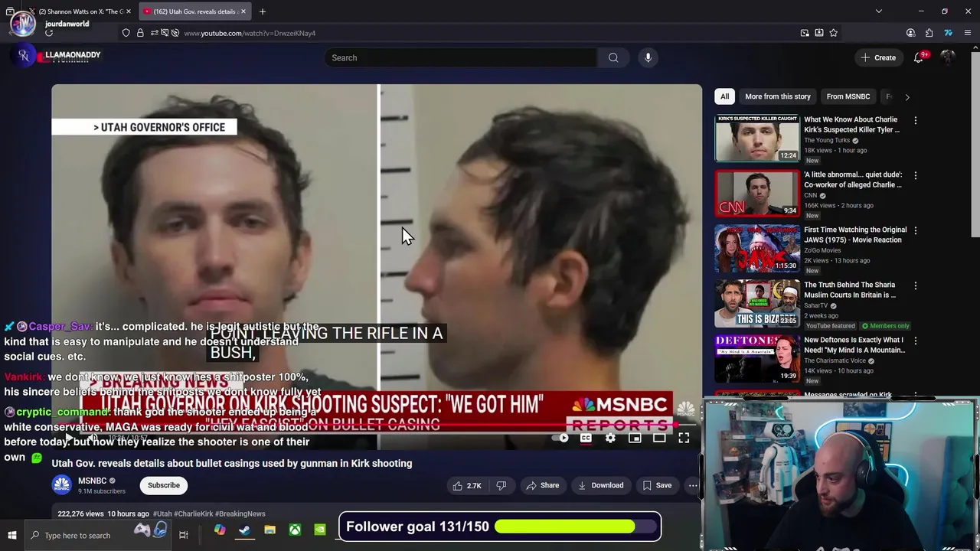Open Windows Start menu
This screenshot has width=980, height=551.
pos(12,535)
